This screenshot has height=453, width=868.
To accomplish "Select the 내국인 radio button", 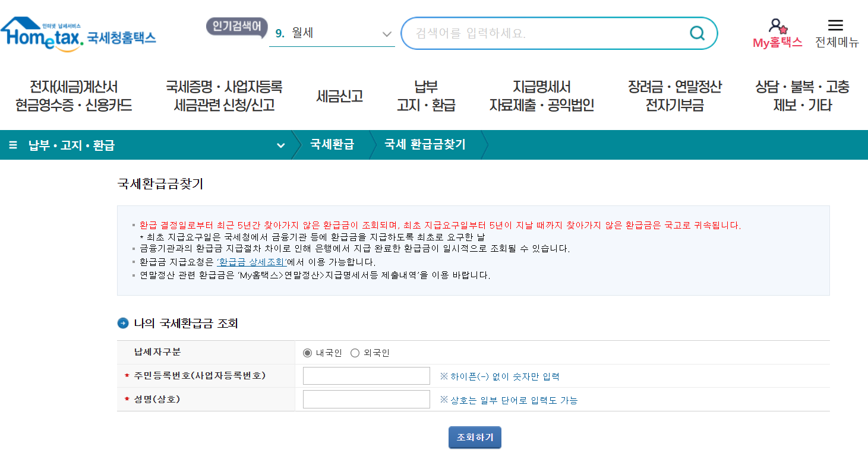I will click(307, 352).
